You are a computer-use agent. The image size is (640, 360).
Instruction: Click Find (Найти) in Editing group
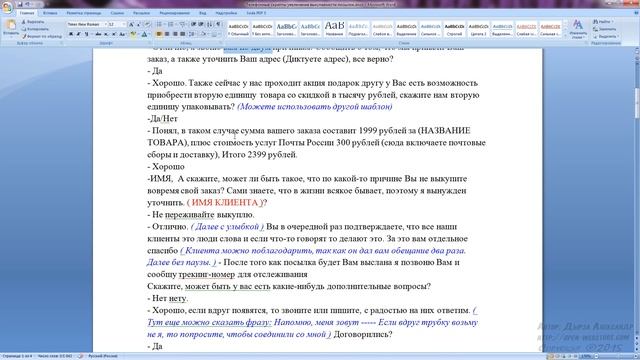(x=604, y=22)
